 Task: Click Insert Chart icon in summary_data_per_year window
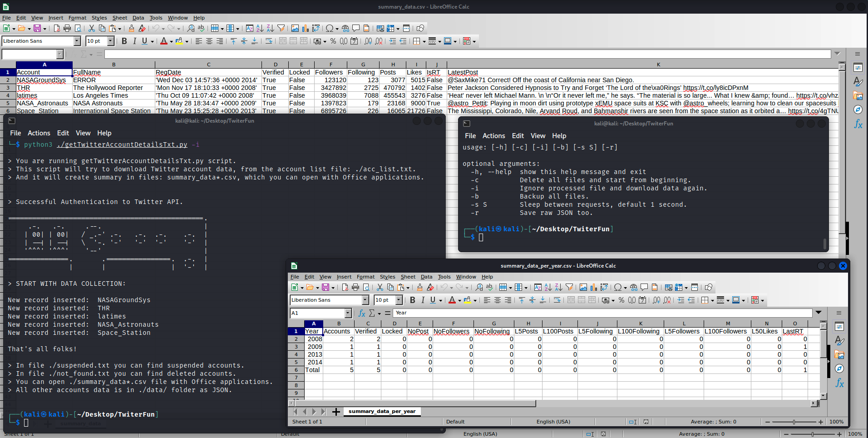pyautogui.click(x=594, y=287)
